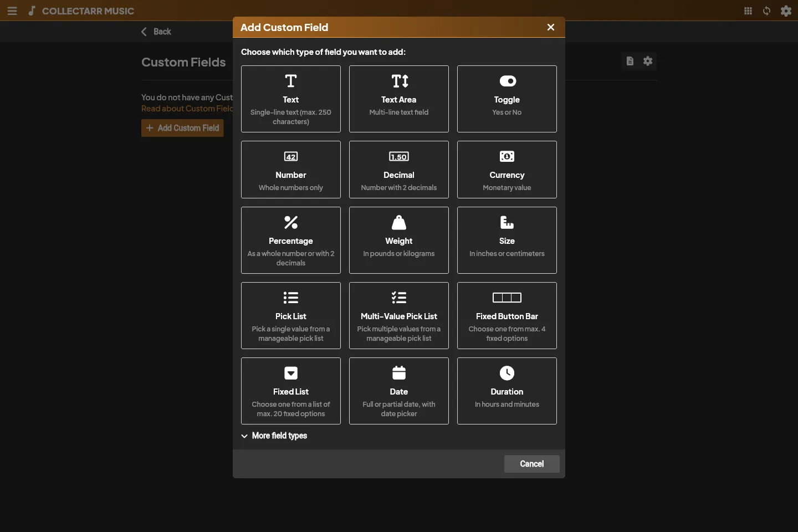Choose the Text Area field type
This screenshot has width=798, height=532.
[399, 99]
